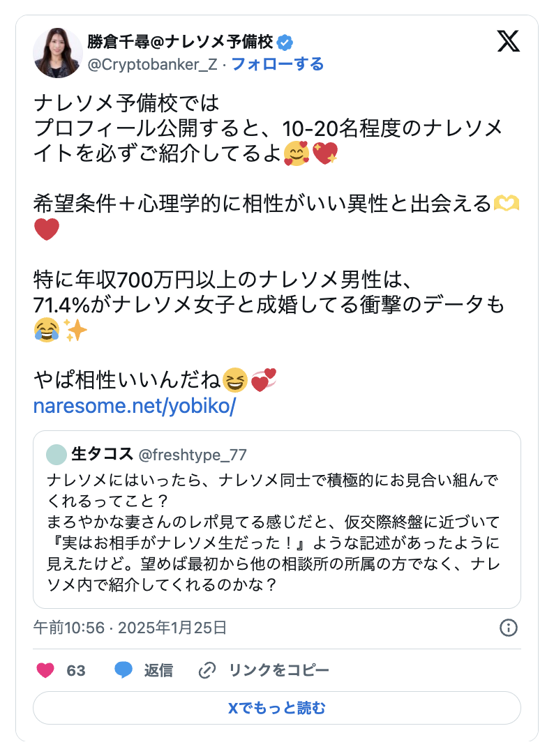Viewport: 554px width, 756px height.
Task: Like the post with the heart icon
Action: (x=45, y=671)
